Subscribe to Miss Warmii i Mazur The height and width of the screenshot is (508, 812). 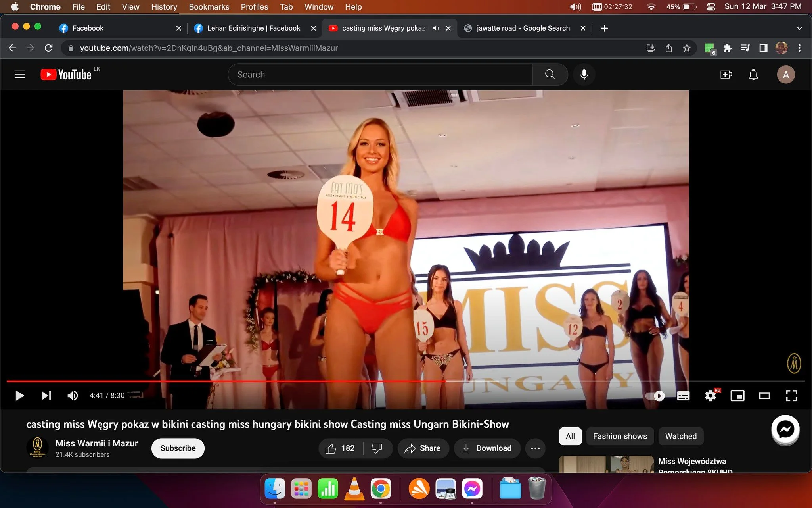click(x=178, y=448)
